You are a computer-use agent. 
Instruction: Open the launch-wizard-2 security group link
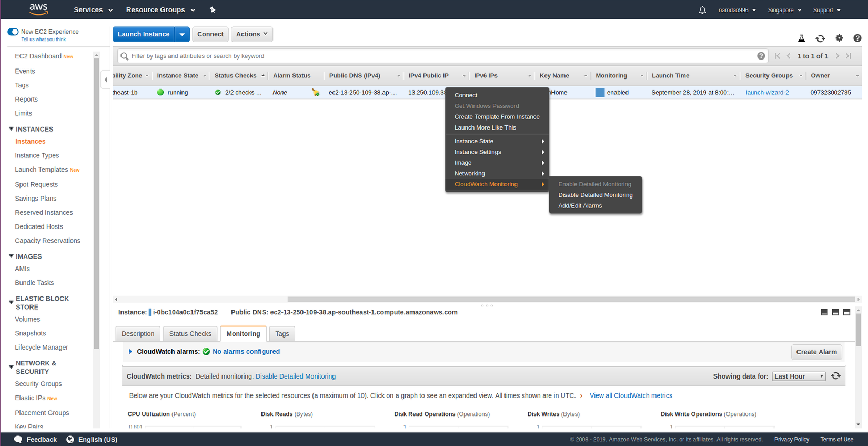767,93
